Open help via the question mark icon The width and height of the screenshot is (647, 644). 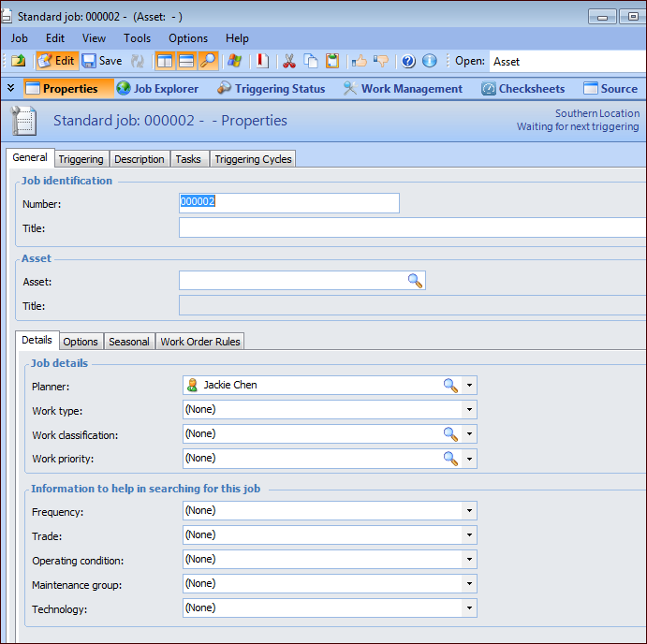pyautogui.click(x=408, y=61)
